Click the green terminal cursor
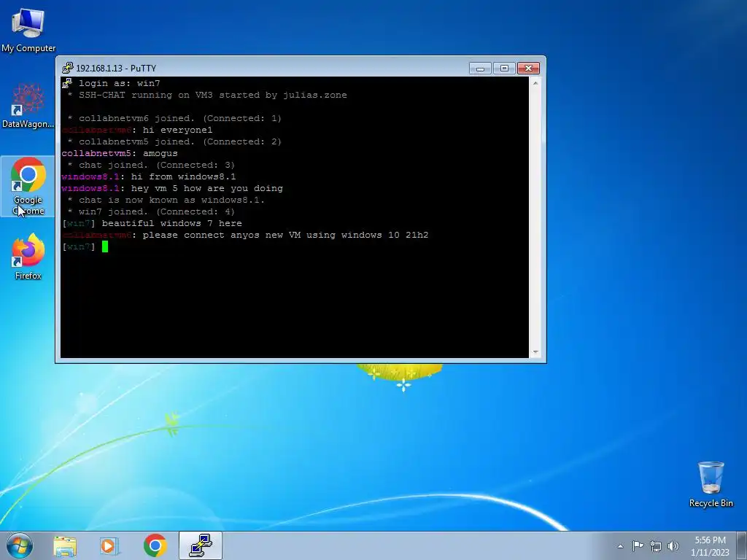 click(x=105, y=246)
